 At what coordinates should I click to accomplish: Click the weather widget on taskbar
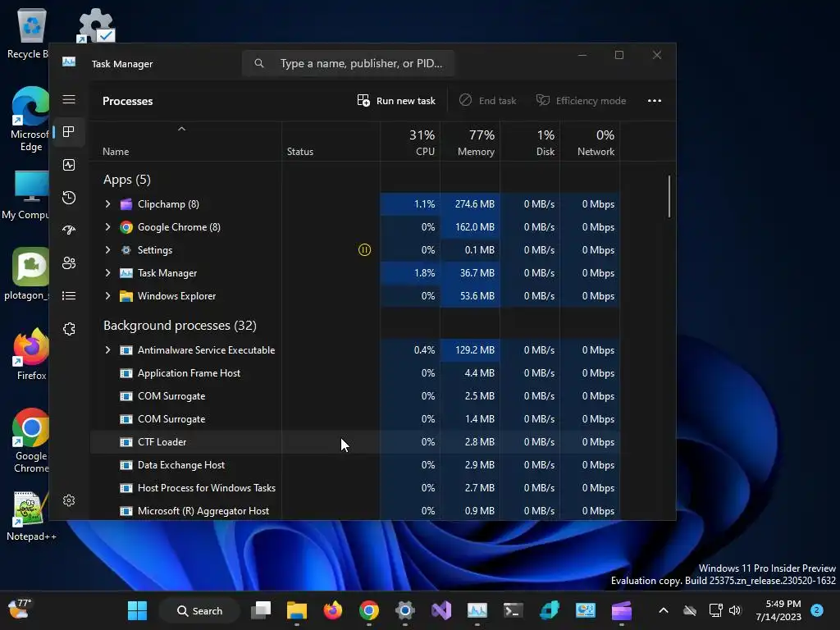[x=20, y=609]
